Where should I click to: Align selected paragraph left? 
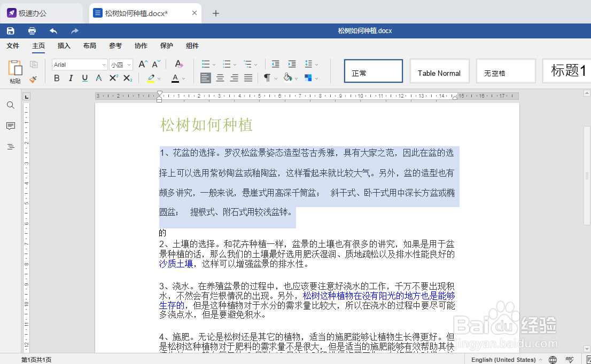click(x=205, y=78)
